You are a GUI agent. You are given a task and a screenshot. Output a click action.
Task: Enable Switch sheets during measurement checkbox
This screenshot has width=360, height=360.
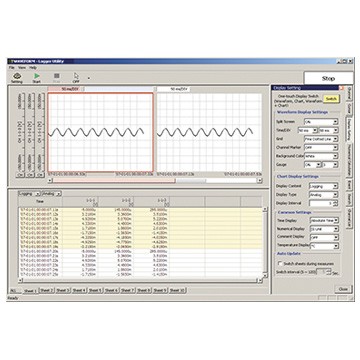point(279,263)
